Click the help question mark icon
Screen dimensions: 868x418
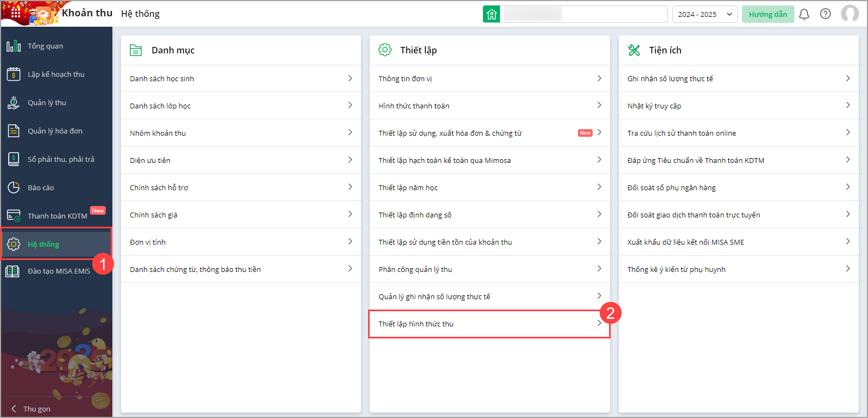click(825, 14)
